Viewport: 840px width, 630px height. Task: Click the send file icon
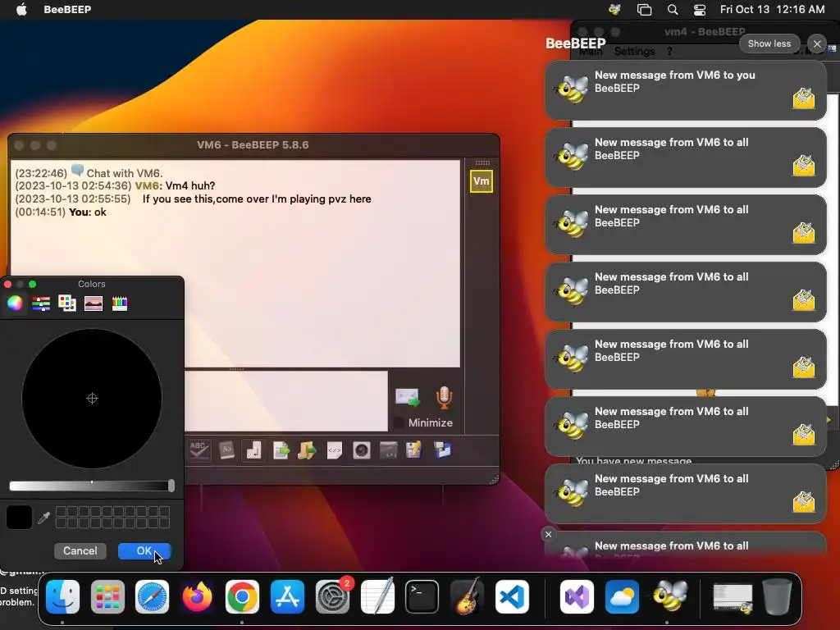pyautogui.click(x=281, y=450)
